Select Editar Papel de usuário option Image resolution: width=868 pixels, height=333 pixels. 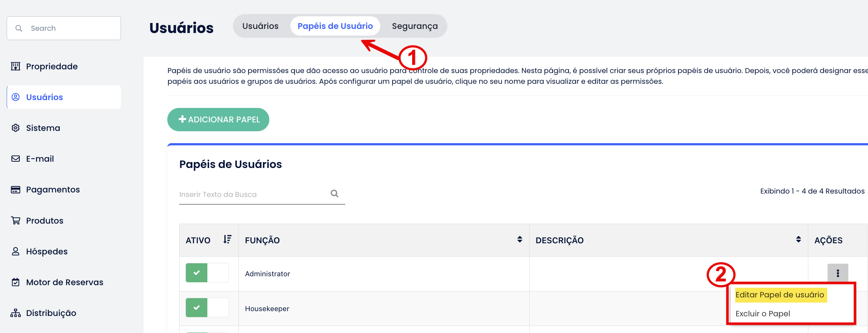tap(780, 295)
